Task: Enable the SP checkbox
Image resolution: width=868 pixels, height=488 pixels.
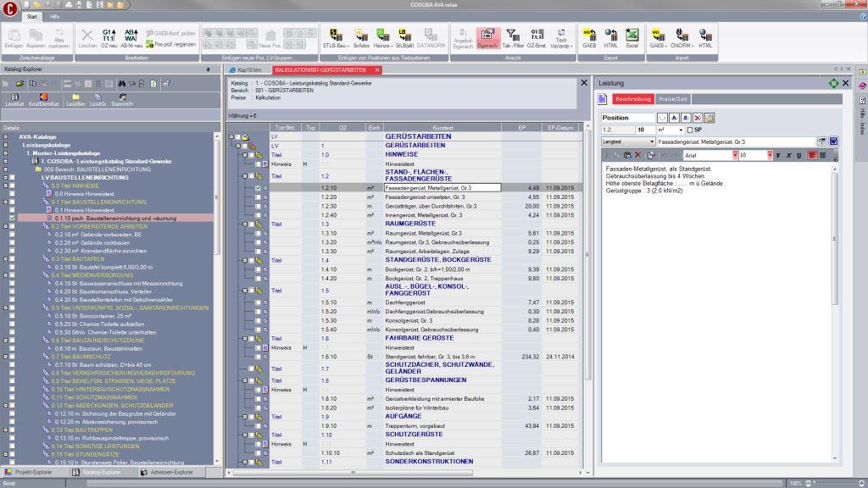Action: pyautogui.click(x=689, y=130)
